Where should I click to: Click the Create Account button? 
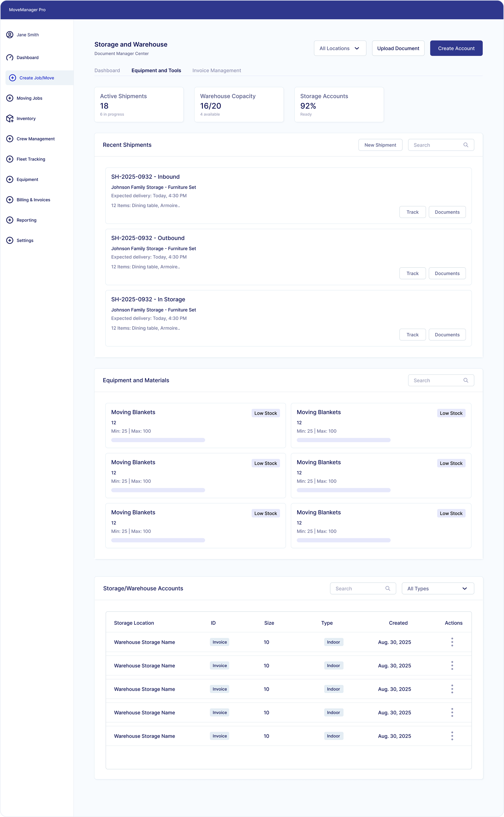tap(456, 48)
